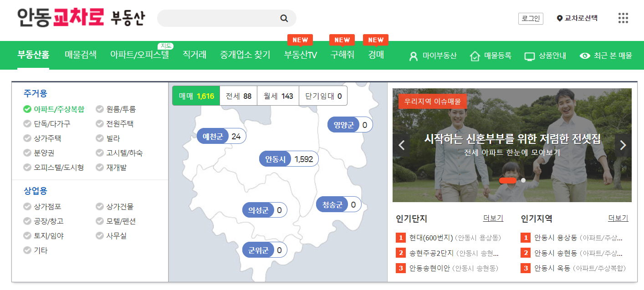The height and width of the screenshot is (290, 644).
Task: Click the 안동교차로 부동산 logo
Action: click(81, 18)
